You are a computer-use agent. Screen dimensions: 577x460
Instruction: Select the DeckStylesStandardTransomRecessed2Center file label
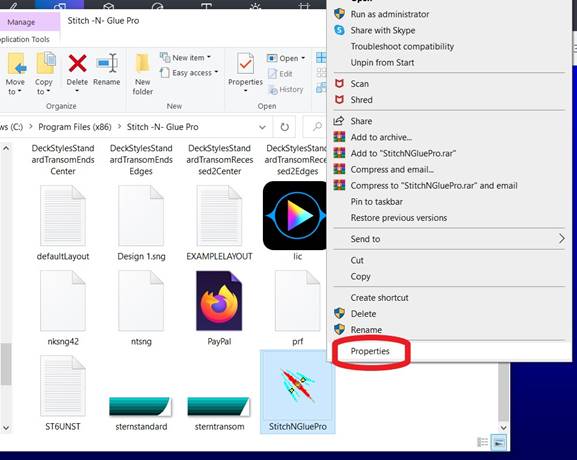(220, 160)
